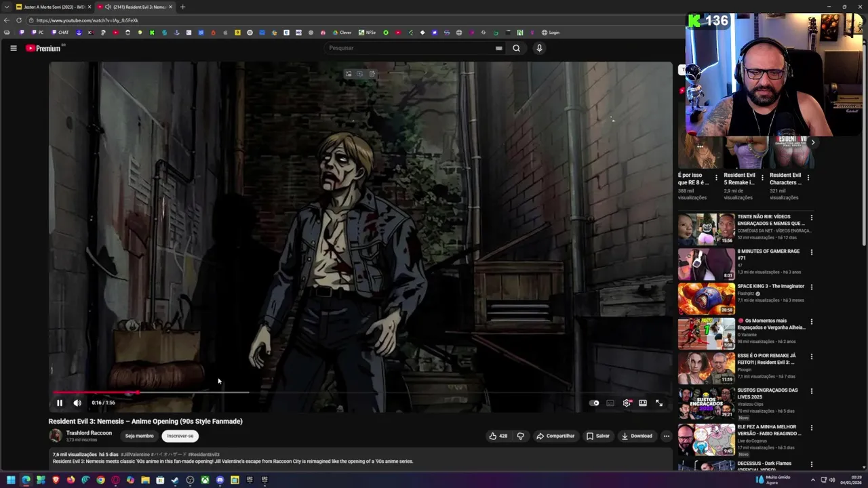Image resolution: width=868 pixels, height=488 pixels.
Task: Open the CHAT bookmark
Action: click(x=60, y=33)
